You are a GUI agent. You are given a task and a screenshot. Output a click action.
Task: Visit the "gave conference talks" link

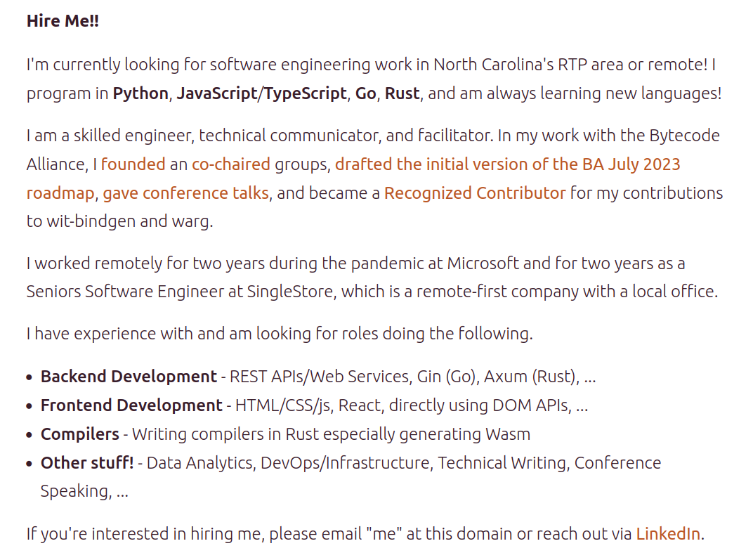(x=186, y=193)
